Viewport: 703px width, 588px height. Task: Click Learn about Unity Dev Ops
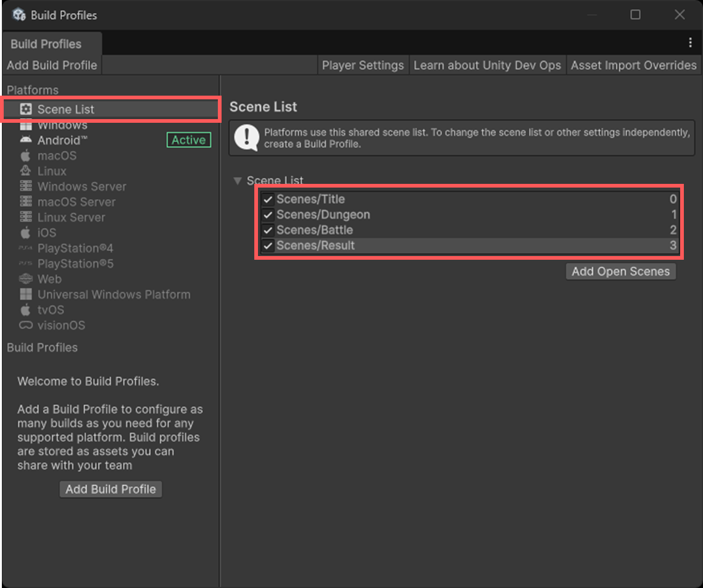(487, 65)
